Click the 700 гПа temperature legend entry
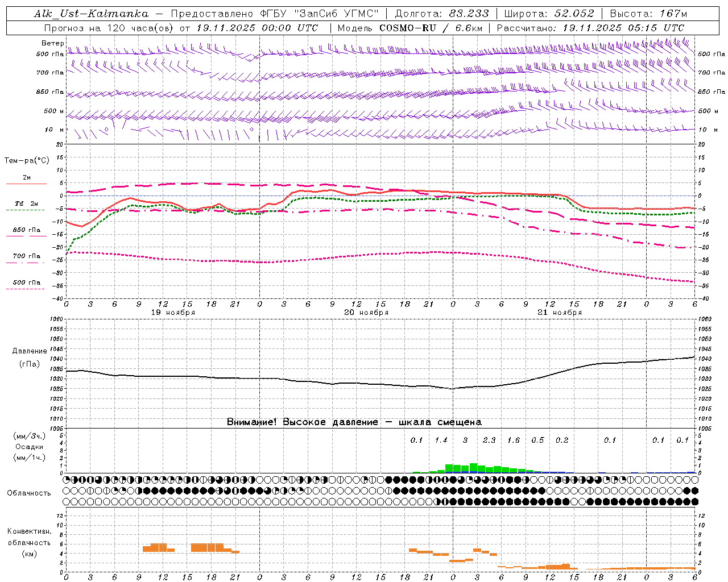 click(27, 256)
